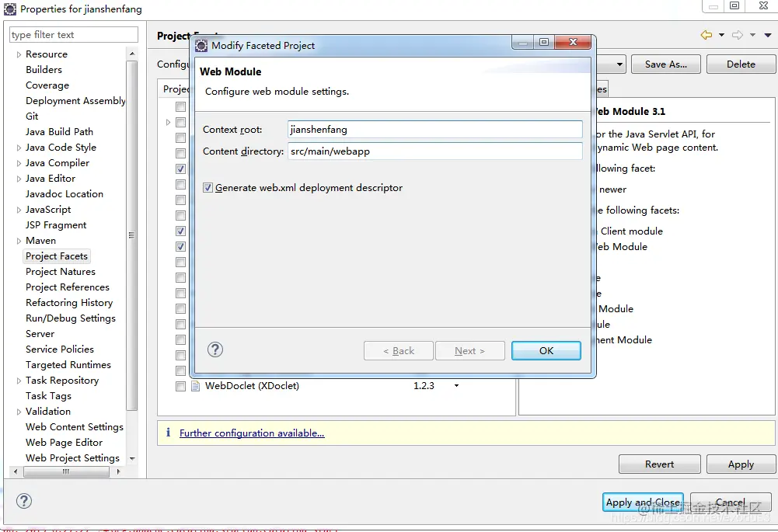Expand the Task Repository node
This screenshot has width=778, height=532.
(19, 381)
